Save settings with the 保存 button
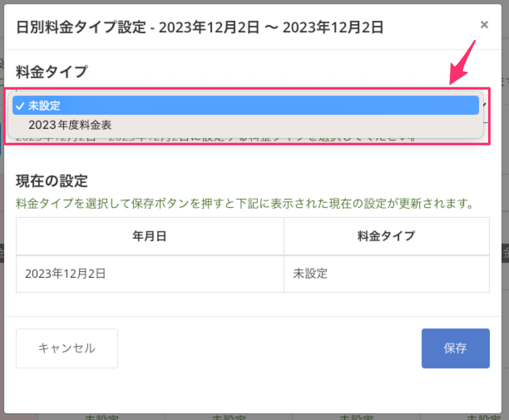 coord(455,348)
